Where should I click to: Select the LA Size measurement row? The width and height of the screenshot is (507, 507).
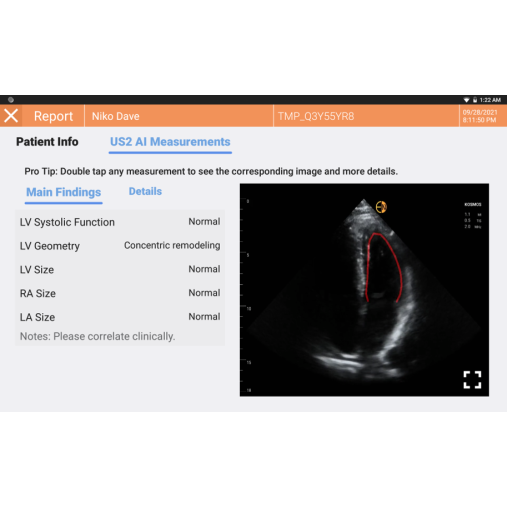click(120, 317)
